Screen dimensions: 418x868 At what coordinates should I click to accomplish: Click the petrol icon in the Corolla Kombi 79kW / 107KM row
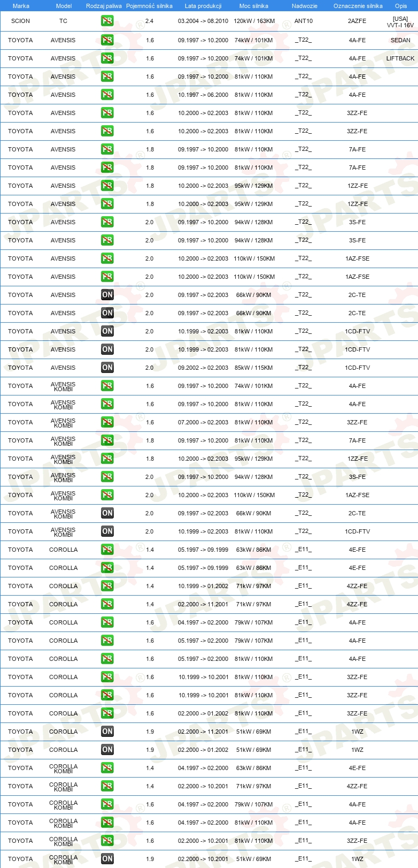(107, 804)
